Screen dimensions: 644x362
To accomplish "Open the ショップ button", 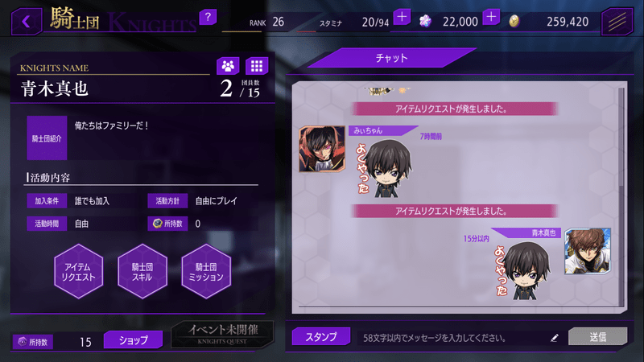I will pos(133,339).
